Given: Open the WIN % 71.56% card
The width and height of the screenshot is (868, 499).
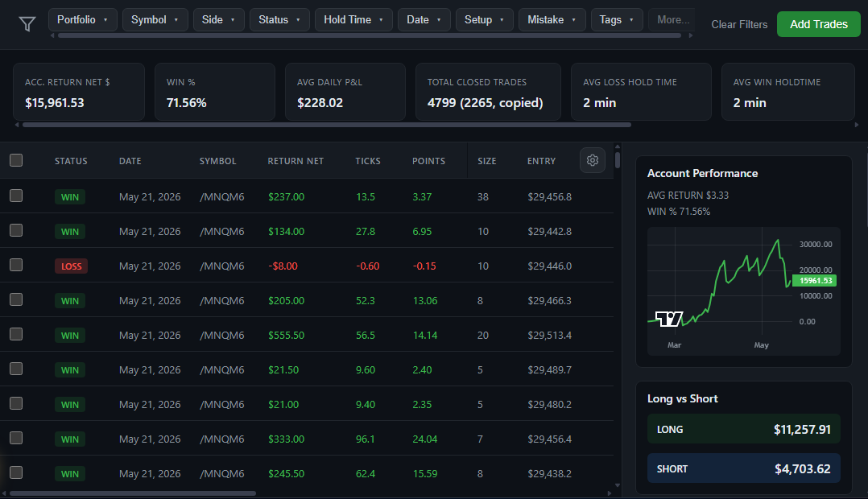Looking at the screenshot, I should tap(215, 92).
